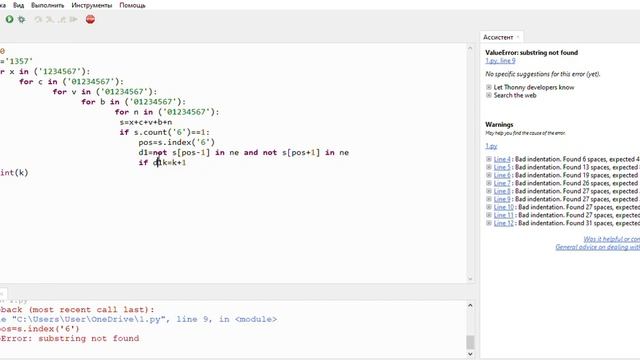Open the Помощь menu
This screenshot has height=360, width=640.
pos(132,5)
